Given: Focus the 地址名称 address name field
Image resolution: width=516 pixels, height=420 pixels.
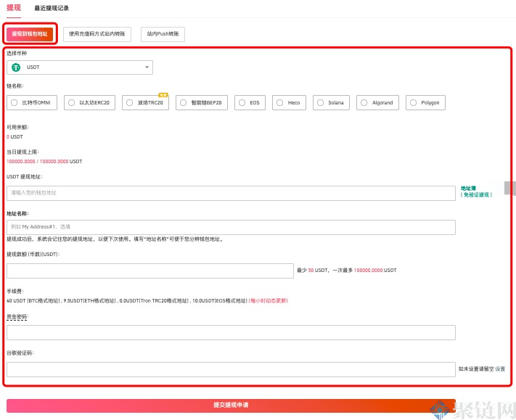Looking at the screenshot, I should (x=231, y=227).
